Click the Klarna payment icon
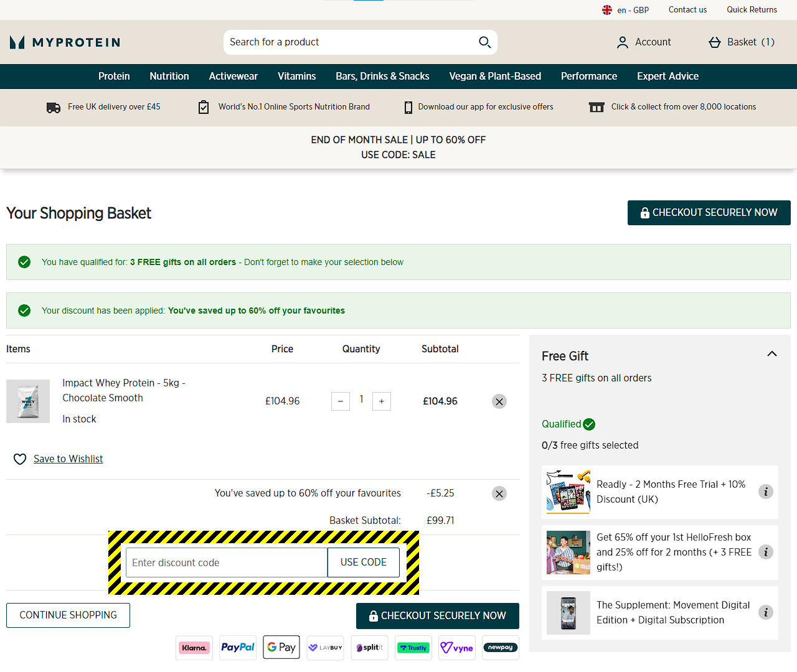This screenshot has height=672, width=797. point(194,648)
